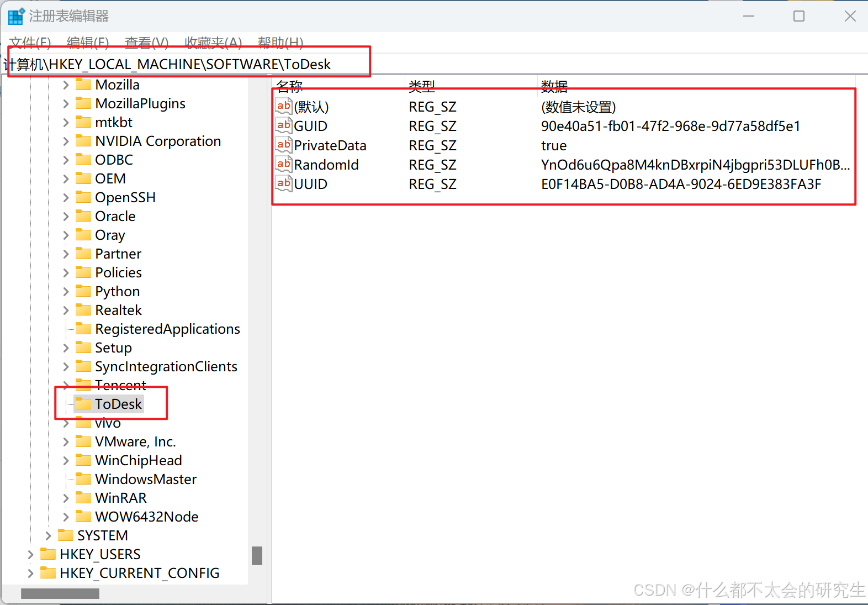Click the Oracle folder icon
Image resolution: width=868 pixels, height=605 pixels.
coord(83,216)
